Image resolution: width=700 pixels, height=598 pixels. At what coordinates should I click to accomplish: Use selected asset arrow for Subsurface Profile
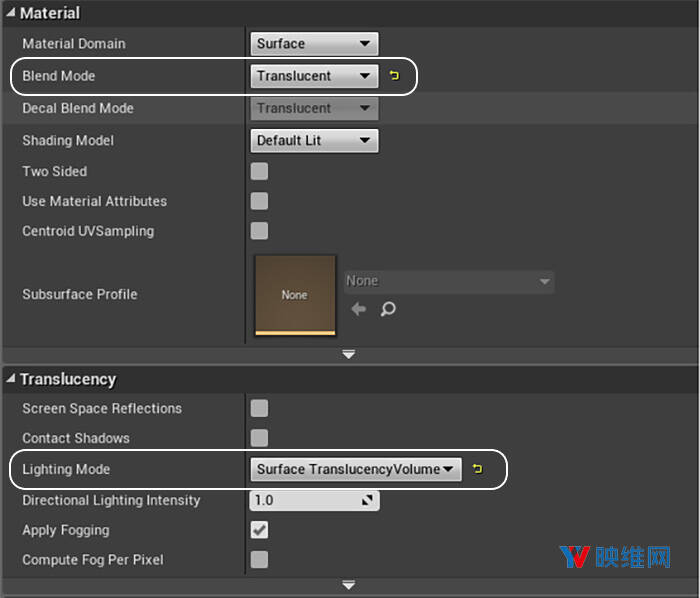[358, 309]
